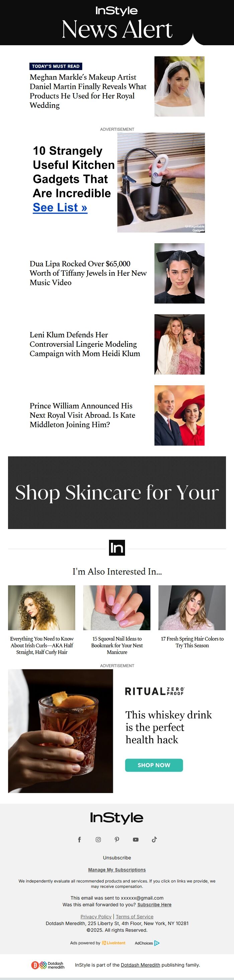The width and height of the screenshot is (234, 980).
Task: Click the Unsubscribe link
Action: [x=117, y=857]
